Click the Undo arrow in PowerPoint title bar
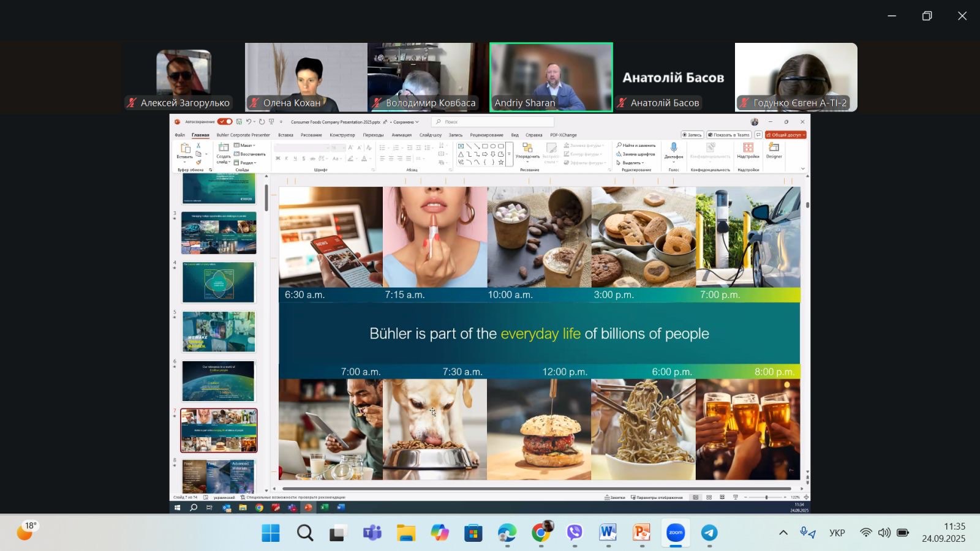The width and height of the screenshot is (980, 551). coord(249,122)
